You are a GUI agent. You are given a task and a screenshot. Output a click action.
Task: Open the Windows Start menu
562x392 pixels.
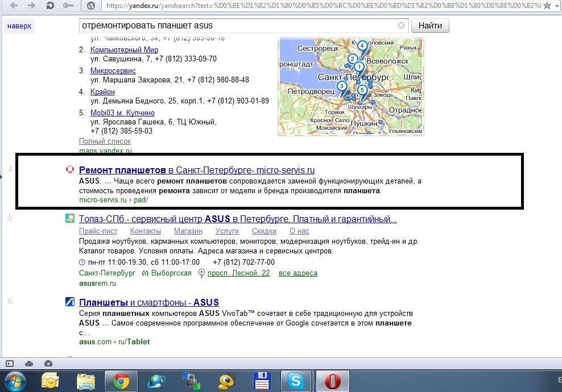pyautogui.click(x=15, y=381)
